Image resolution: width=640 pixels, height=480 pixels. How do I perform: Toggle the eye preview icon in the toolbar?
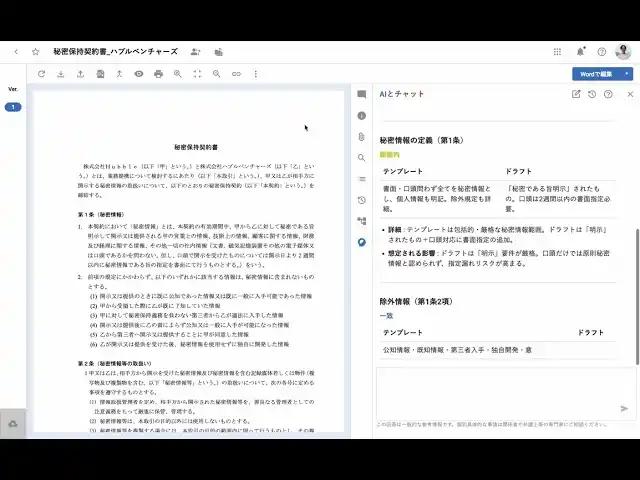[139, 74]
